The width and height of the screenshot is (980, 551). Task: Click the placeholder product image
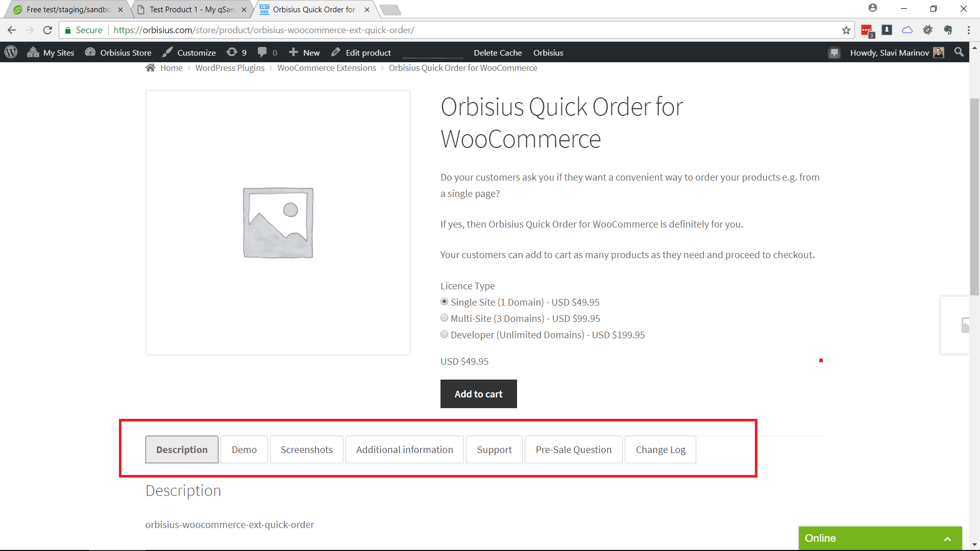coord(278,222)
